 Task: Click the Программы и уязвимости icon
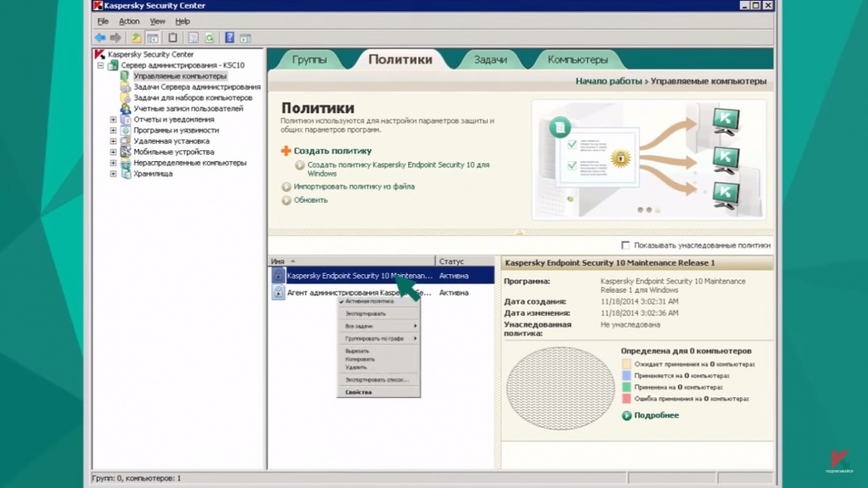(x=126, y=130)
